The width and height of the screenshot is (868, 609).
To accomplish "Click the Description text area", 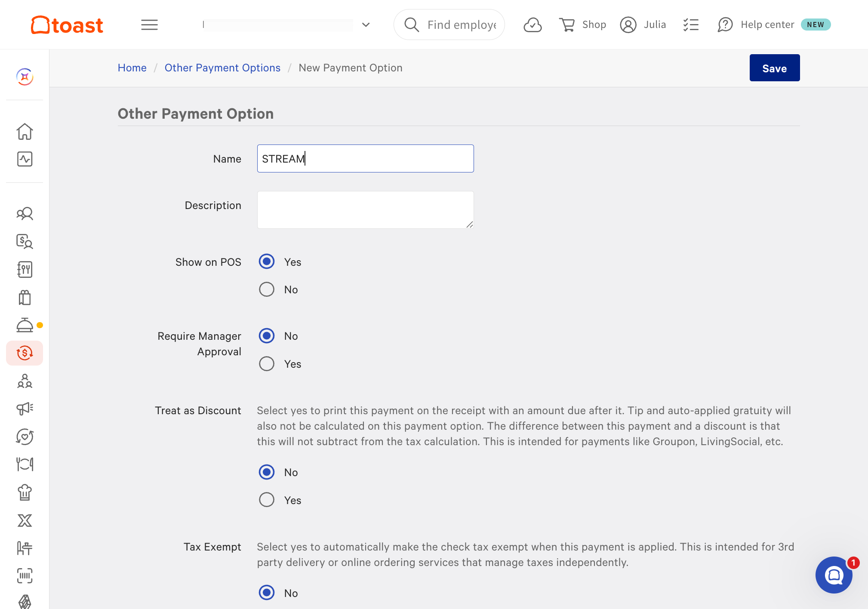I will 365,210.
